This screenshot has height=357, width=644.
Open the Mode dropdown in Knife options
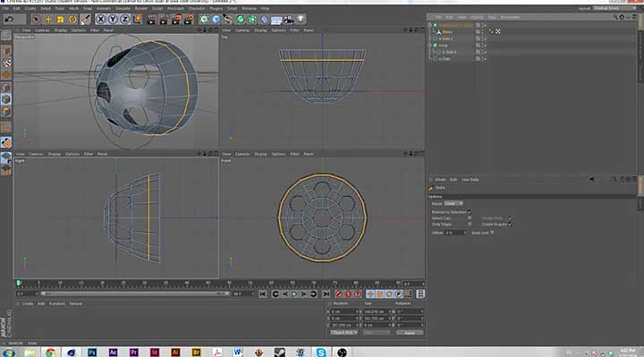tap(453, 203)
